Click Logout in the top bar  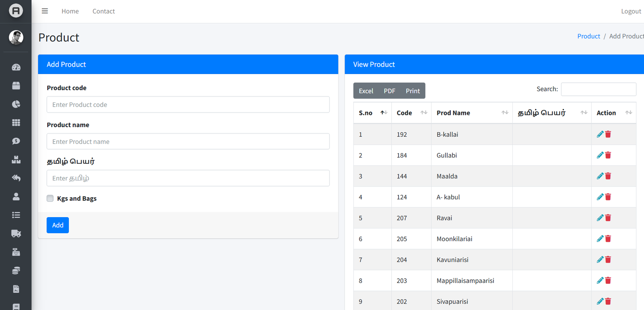[x=631, y=11]
